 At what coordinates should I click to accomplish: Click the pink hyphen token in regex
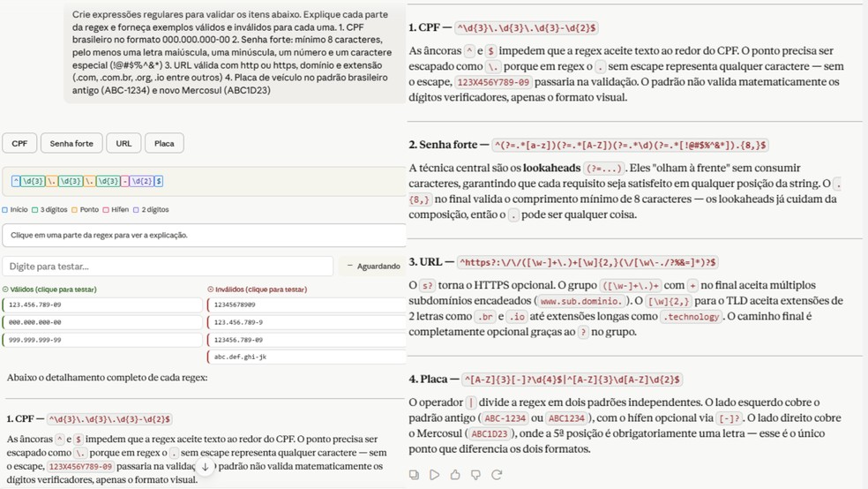click(x=124, y=181)
